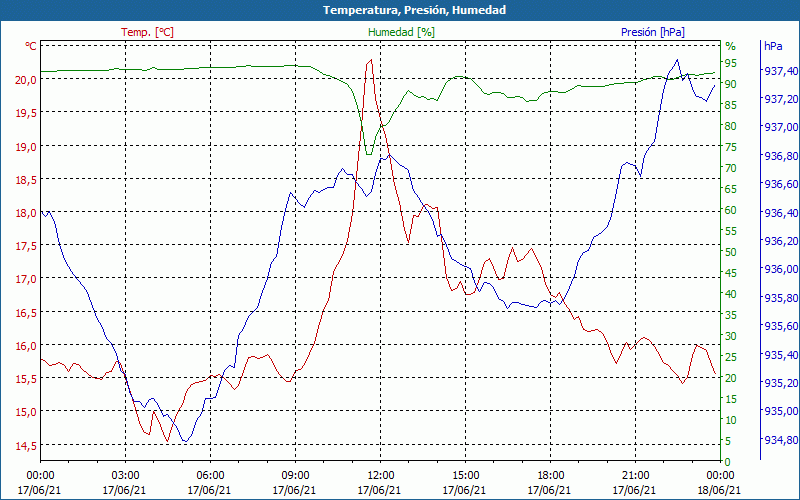
Task: Click the '936,00' pressure axis value
Action: point(781,269)
